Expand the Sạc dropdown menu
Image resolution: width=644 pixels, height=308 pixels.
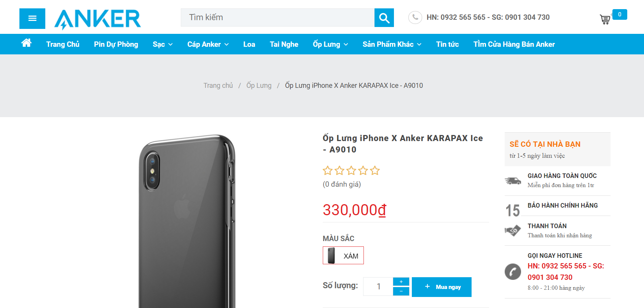click(163, 44)
